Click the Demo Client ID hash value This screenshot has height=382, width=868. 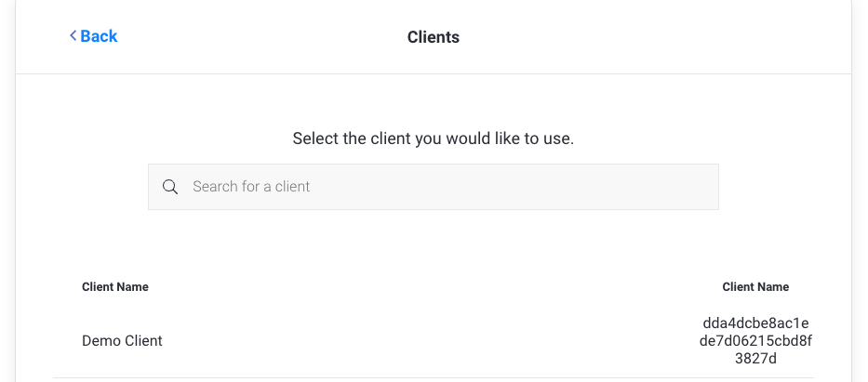[754, 341]
